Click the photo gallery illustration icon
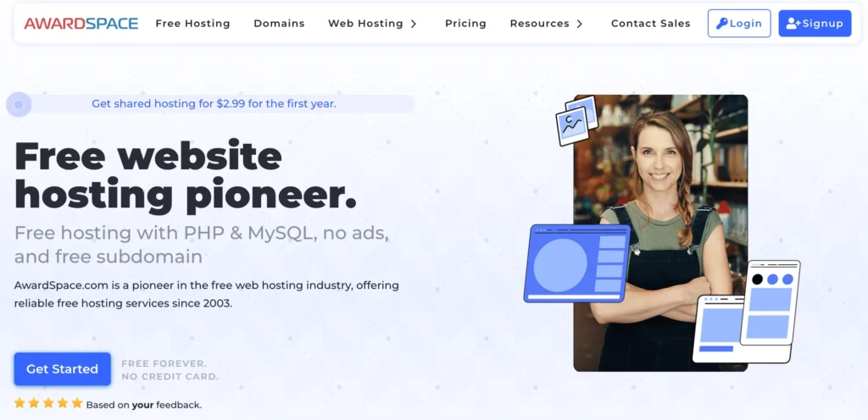The width and height of the screenshot is (868, 420). coord(576,120)
